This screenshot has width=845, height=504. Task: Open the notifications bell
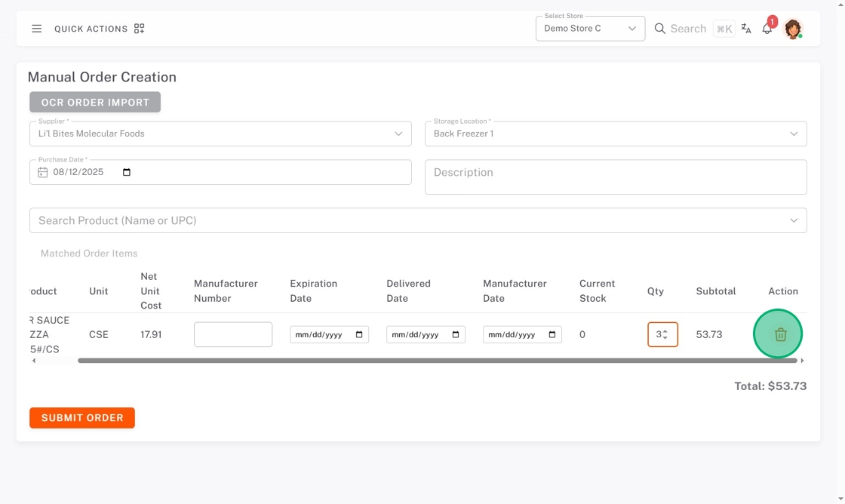(767, 29)
